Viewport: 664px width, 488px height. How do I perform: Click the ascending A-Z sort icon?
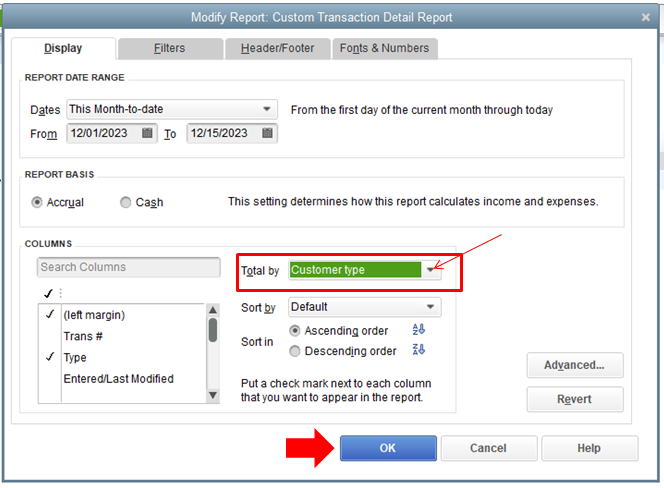(419, 329)
